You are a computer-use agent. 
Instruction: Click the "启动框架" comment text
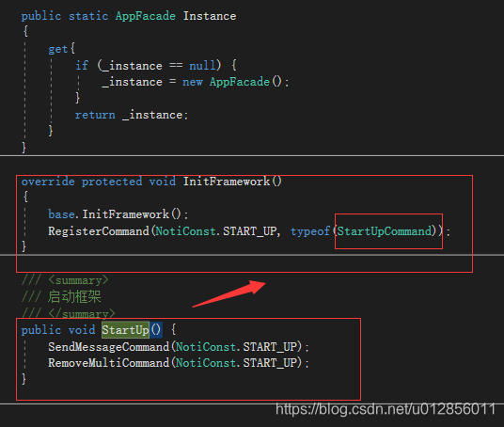pos(74,296)
